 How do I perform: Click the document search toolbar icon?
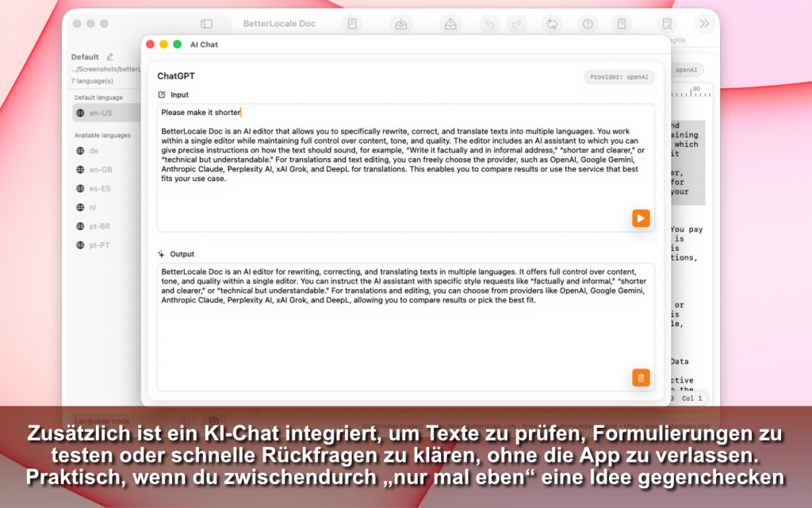(x=668, y=24)
